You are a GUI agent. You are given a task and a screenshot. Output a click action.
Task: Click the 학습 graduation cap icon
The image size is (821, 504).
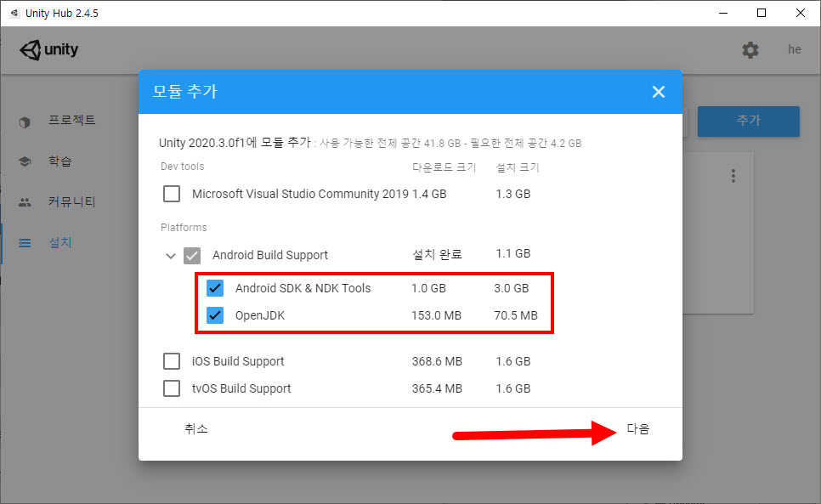[25, 161]
